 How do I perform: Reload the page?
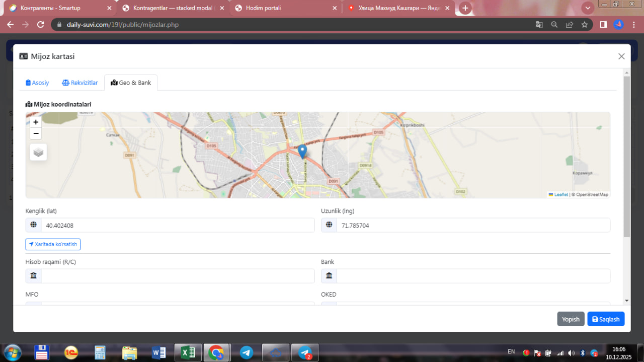pos(41,25)
